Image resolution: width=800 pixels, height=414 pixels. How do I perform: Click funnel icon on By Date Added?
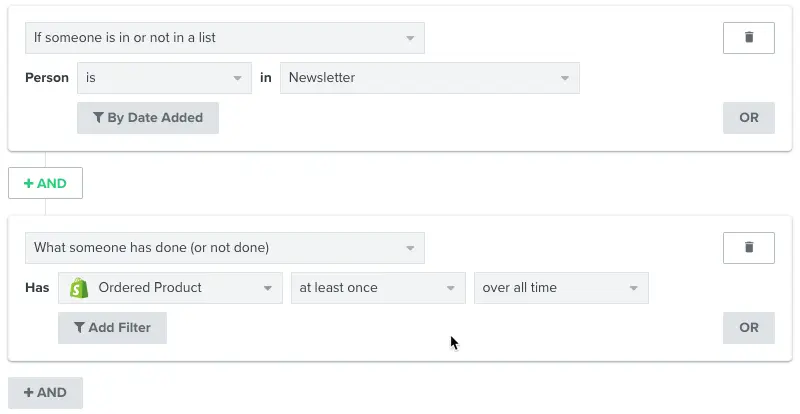[98, 118]
